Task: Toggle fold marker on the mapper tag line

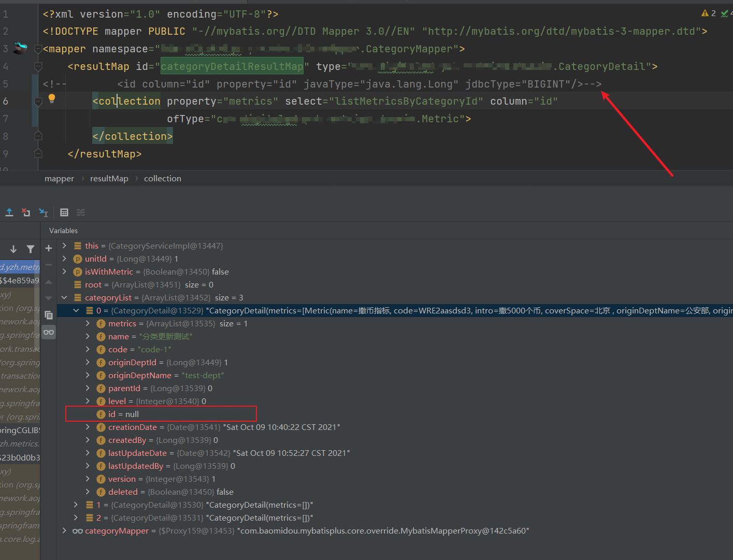Action: click(38, 49)
